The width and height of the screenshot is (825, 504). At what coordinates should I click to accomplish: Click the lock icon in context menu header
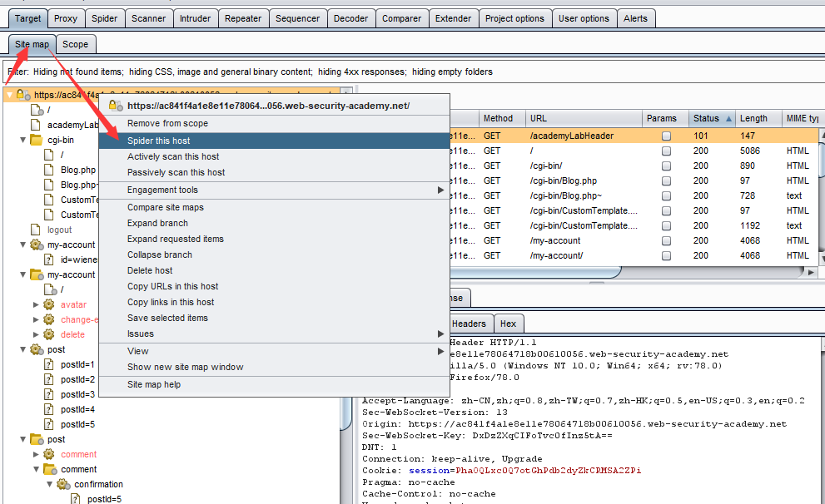point(115,106)
